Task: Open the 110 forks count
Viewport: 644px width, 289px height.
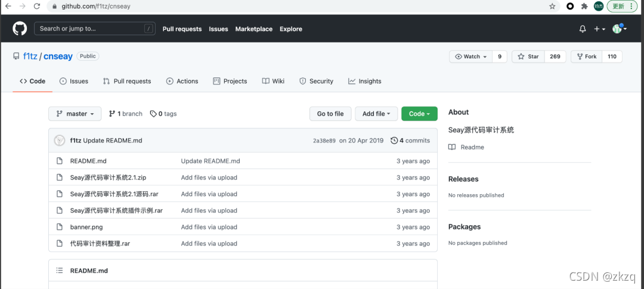Action: click(612, 57)
